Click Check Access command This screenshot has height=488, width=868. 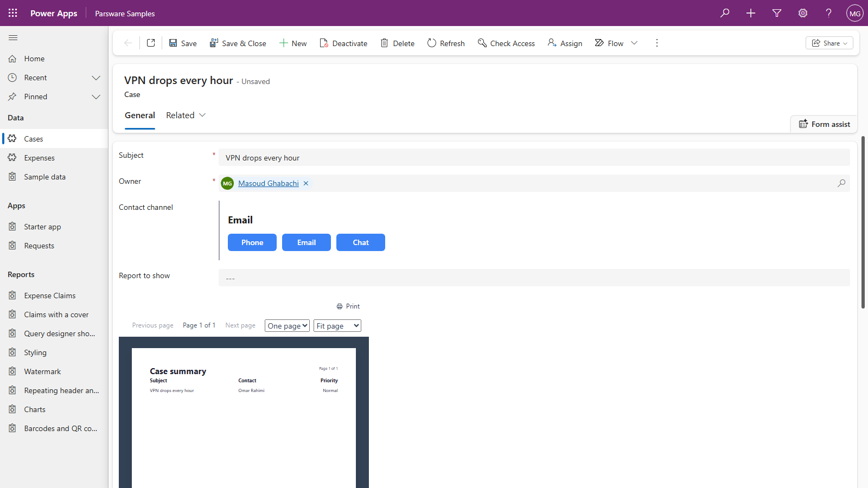(x=506, y=43)
